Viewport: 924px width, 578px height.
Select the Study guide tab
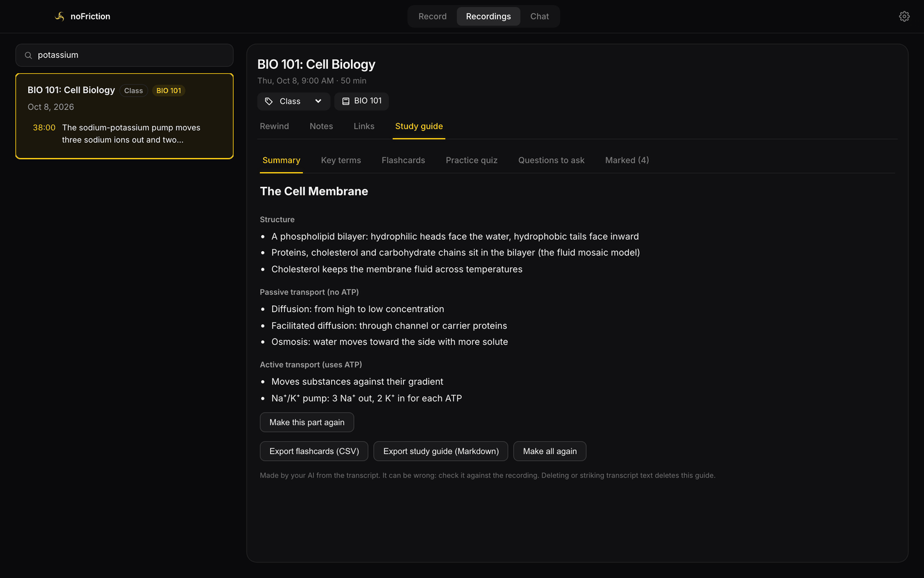pos(419,127)
